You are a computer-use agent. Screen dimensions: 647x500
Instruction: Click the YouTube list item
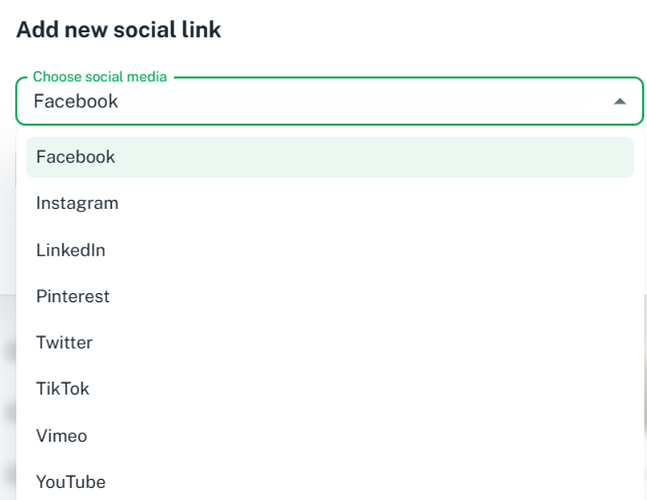pyautogui.click(x=330, y=482)
